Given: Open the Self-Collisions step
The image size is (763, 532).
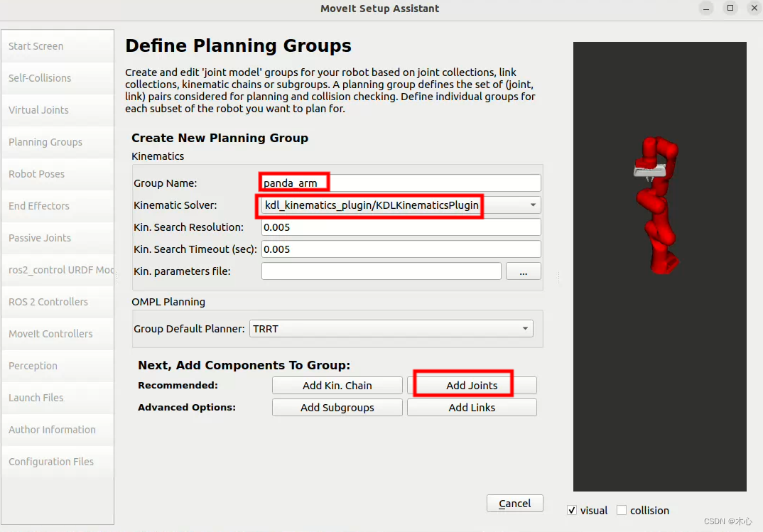Looking at the screenshot, I should (x=58, y=78).
